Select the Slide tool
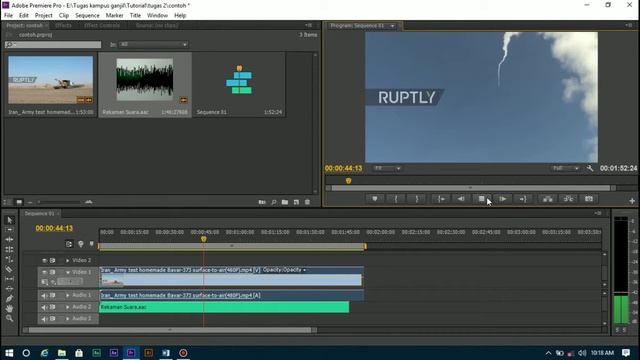Screen dimensions: 640x360 (x=9, y=289)
